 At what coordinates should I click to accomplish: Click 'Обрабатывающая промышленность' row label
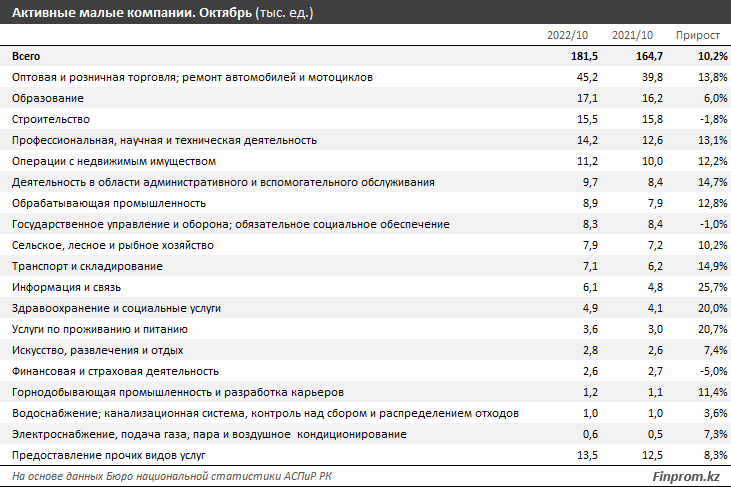click(x=109, y=203)
